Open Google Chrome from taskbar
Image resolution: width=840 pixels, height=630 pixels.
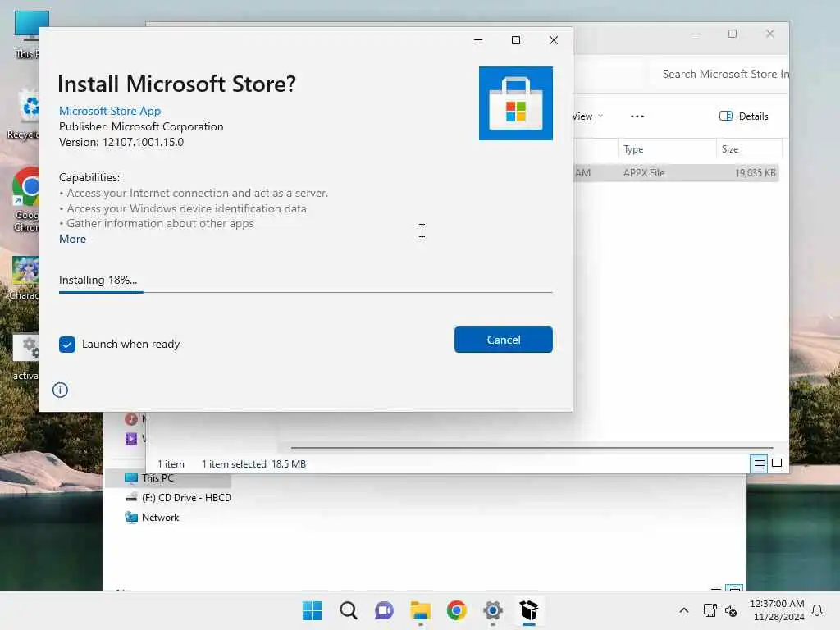[x=456, y=610]
